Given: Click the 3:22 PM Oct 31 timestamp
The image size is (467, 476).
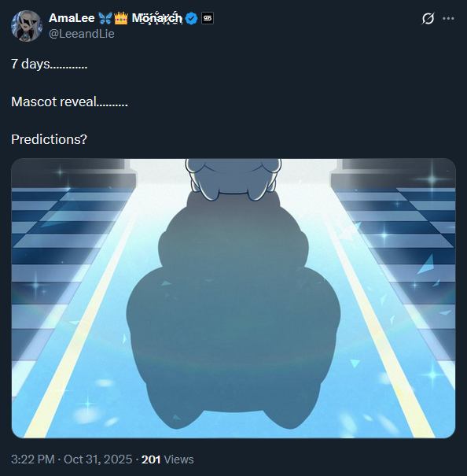Looking at the screenshot, I should (72, 459).
